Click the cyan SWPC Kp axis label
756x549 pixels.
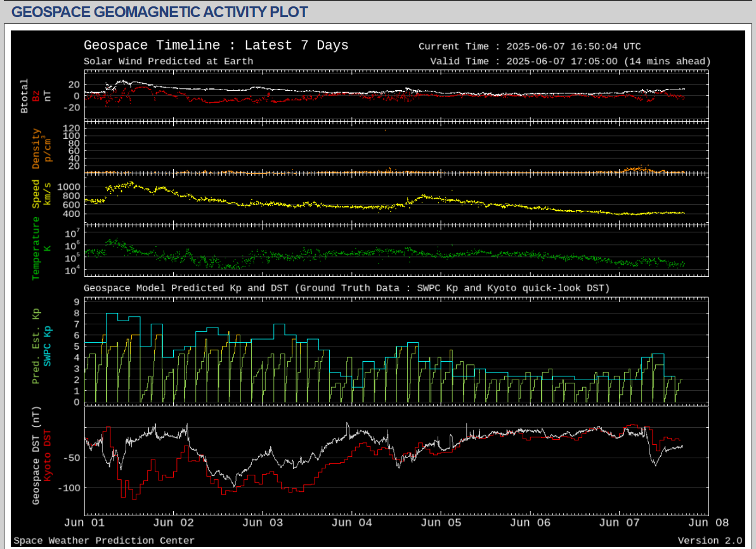click(48, 346)
